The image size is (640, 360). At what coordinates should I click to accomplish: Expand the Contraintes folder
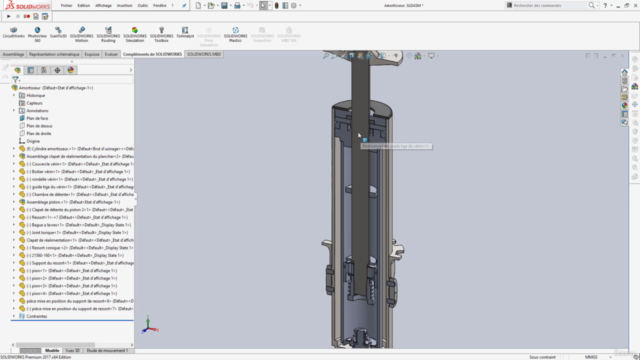point(14,316)
